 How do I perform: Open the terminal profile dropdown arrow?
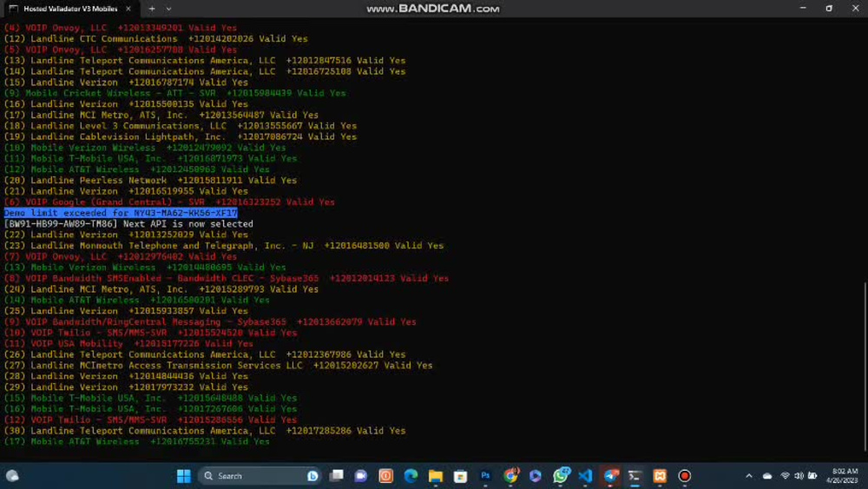coord(169,9)
